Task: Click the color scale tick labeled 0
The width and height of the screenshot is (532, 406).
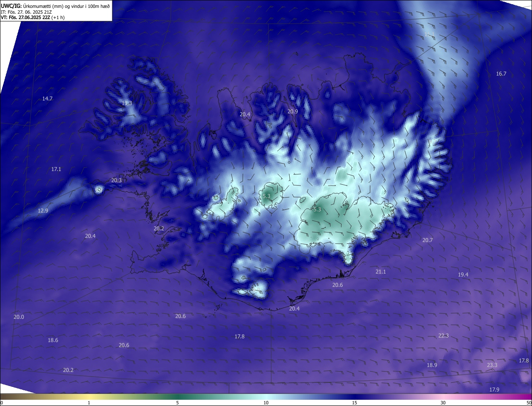Action: pos(1,403)
